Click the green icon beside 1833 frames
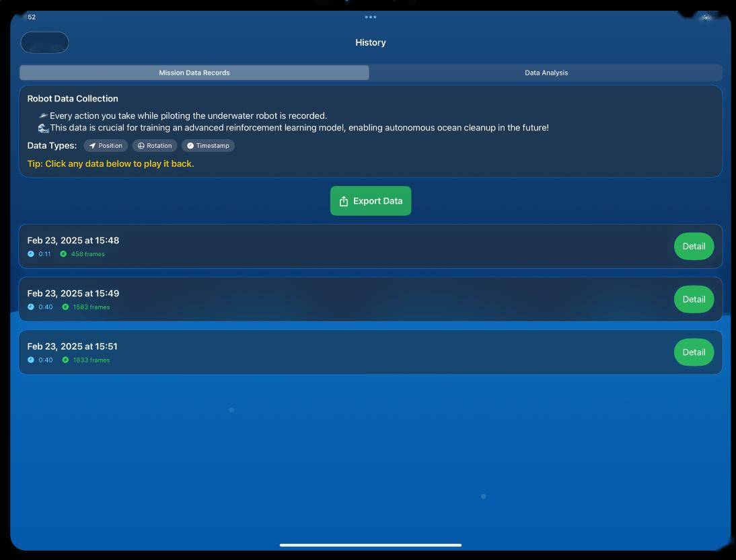Screen dimensions: 736x560 coord(65,360)
